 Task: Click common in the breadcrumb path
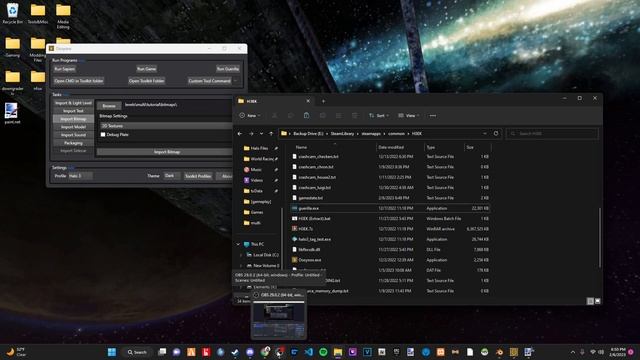coord(396,133)
